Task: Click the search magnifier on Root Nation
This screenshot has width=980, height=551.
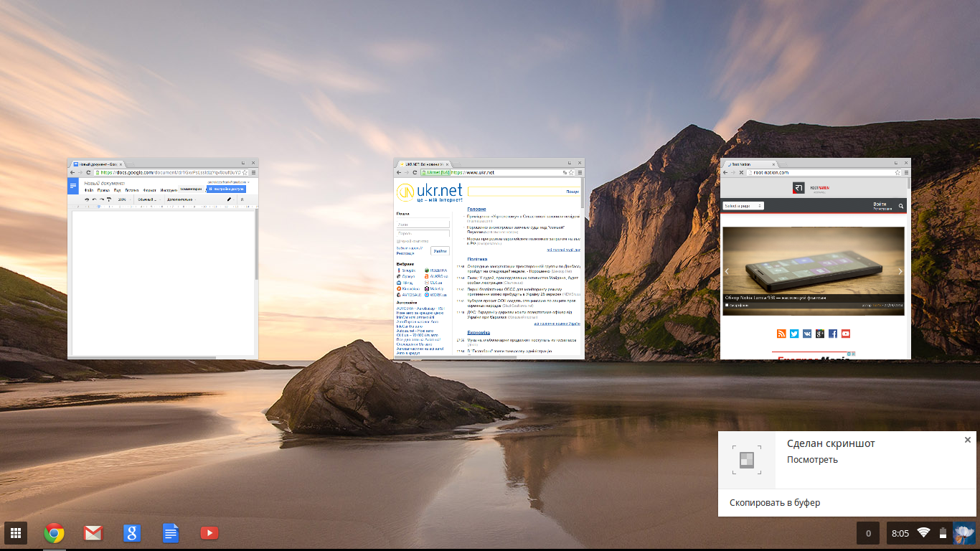Action: coord(901,207)
